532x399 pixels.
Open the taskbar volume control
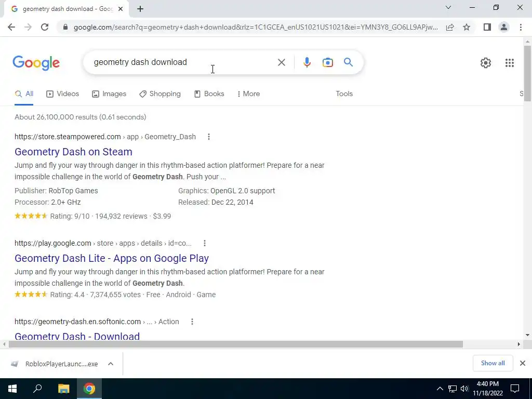pos(464,389)
